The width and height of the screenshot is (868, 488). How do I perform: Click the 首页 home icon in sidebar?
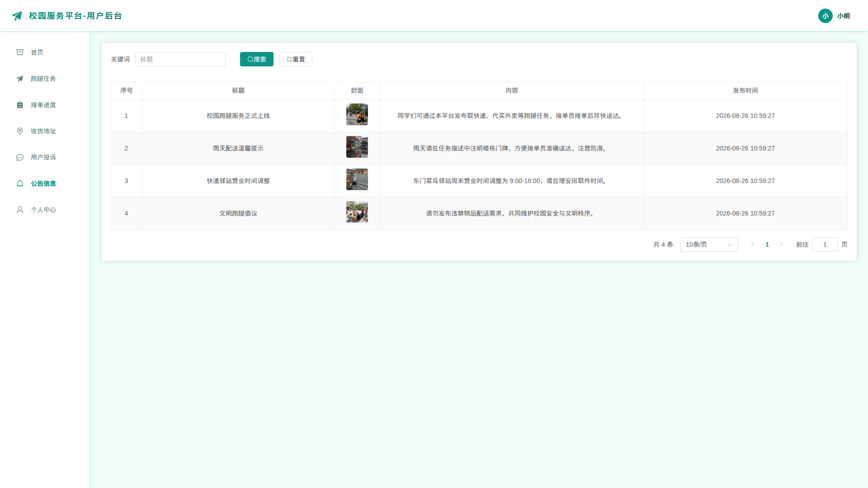(20, 52)
